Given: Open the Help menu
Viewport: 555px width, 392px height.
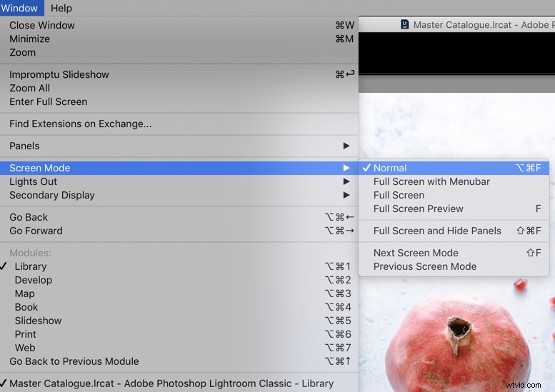Looking at the screenshot, I should tap(61, 8).
